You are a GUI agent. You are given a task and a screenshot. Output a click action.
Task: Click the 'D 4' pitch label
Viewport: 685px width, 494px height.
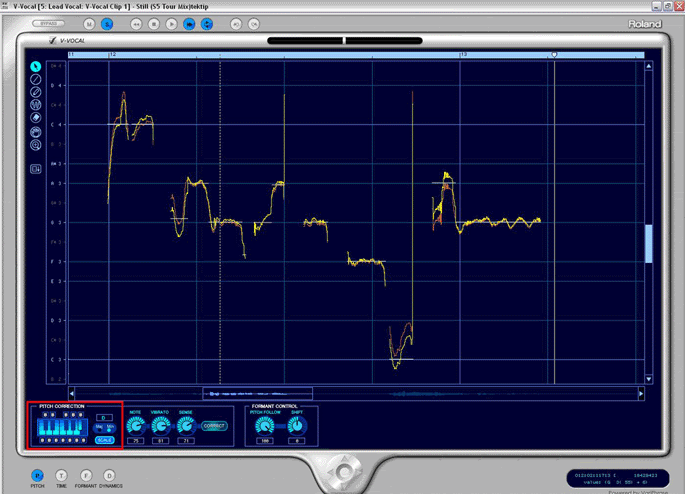57,86
